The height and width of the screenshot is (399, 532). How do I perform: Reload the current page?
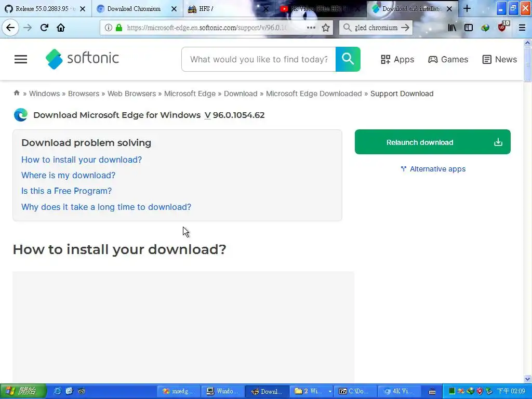coord(44,28)
